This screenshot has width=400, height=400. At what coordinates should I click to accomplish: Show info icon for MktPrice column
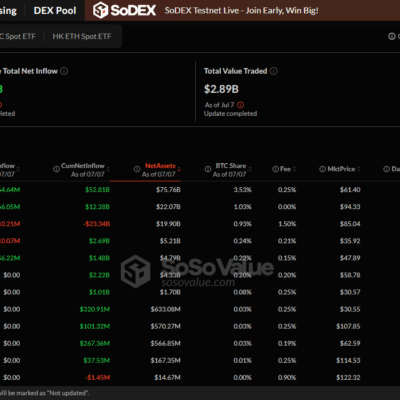322,169
